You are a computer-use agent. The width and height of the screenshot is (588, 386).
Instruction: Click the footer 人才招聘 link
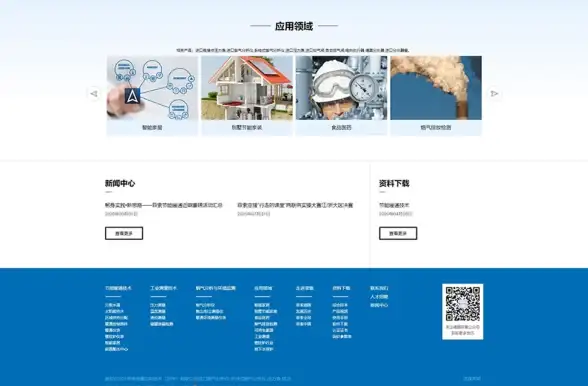379,297
